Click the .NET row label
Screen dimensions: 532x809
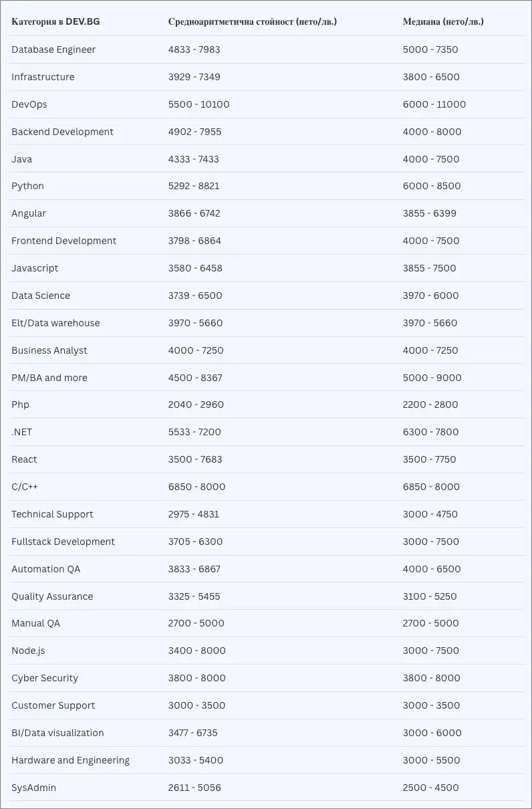[x=21, y=432]
